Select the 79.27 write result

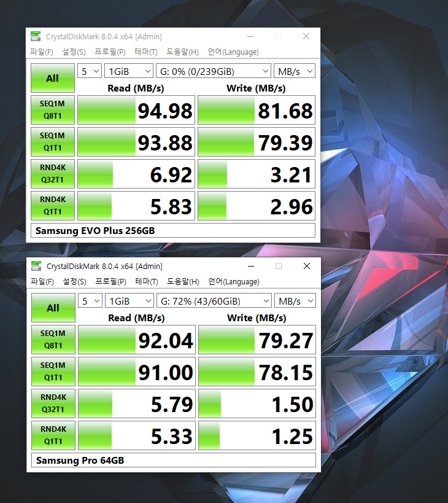point(257,340)
